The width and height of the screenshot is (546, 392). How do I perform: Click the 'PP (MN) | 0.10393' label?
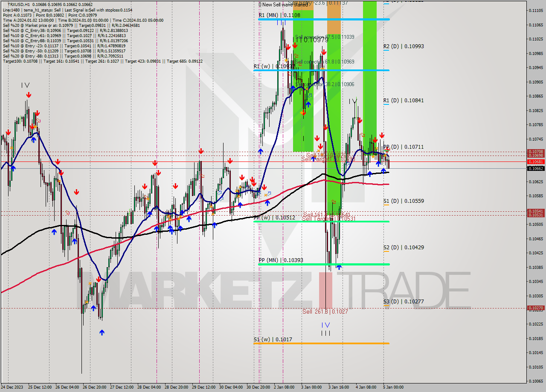pos(281,260)
